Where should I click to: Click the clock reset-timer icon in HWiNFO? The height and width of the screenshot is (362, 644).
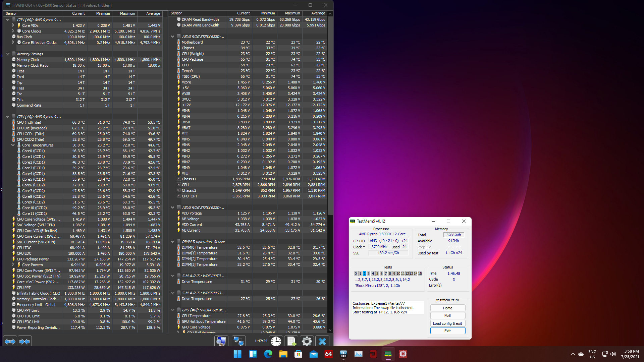pyautogui.click(x=276, y=342)
